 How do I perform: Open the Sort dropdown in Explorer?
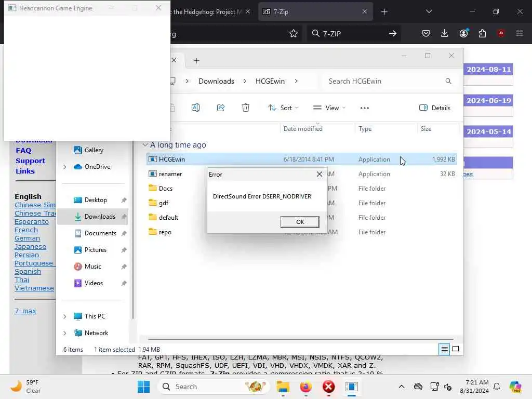pos(283,108)
